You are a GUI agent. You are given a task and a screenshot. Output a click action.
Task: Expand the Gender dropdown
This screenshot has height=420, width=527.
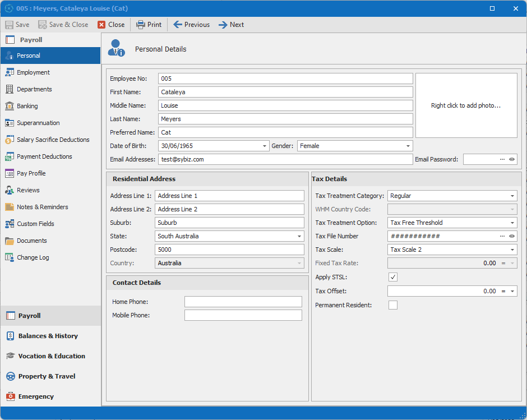408,146
